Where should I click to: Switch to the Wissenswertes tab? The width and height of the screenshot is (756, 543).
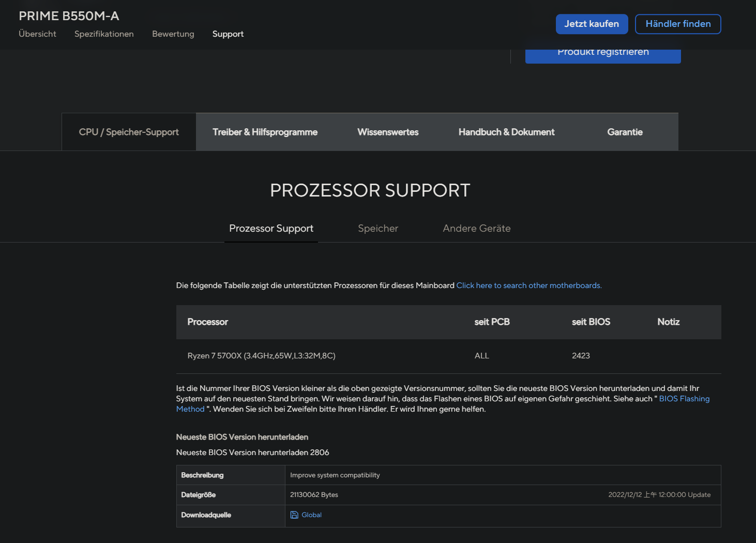[388, 132]
